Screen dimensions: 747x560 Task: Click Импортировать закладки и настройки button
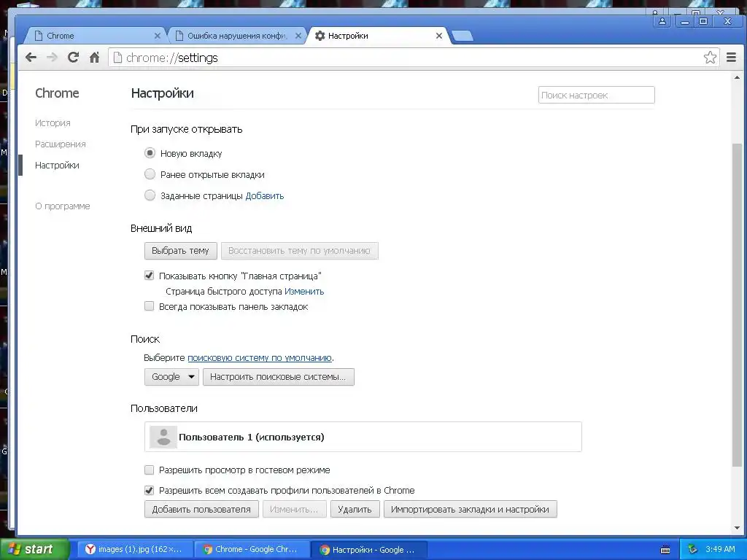471,509
